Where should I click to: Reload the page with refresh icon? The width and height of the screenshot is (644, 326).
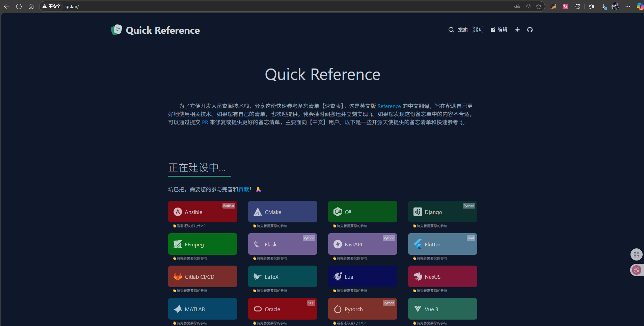[x=19, y=6]
